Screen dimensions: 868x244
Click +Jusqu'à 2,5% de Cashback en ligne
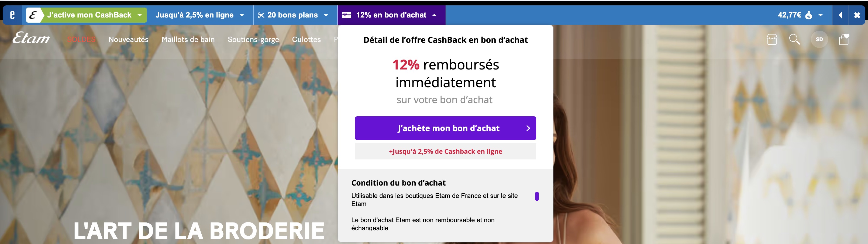tap(445, 151)
